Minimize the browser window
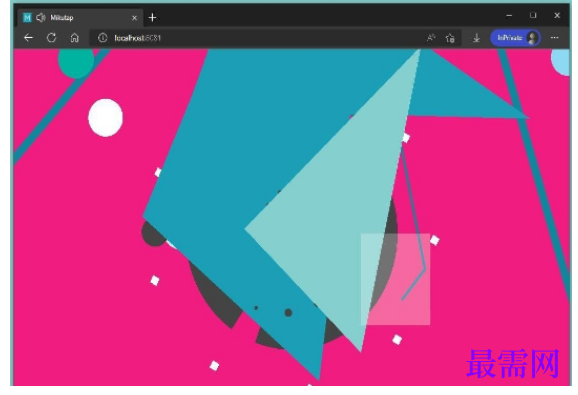The height and width of the screenshot is (395, 578). [509, 15]
